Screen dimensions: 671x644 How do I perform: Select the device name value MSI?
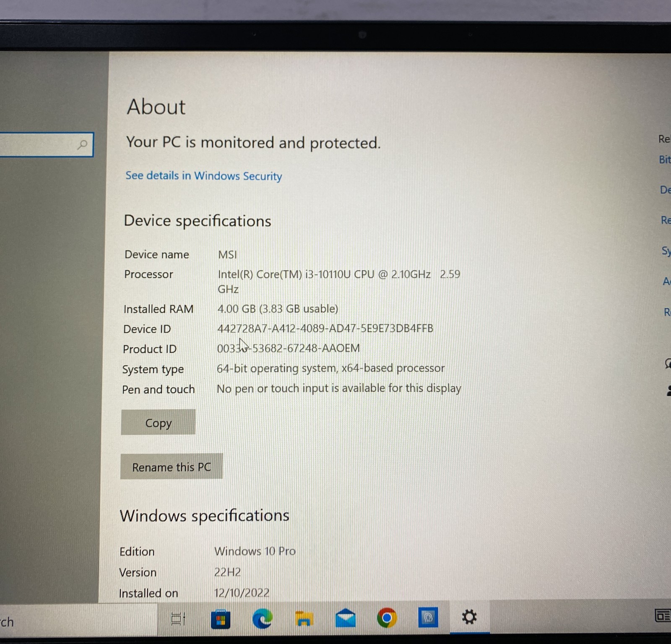[x=227, y=255]
